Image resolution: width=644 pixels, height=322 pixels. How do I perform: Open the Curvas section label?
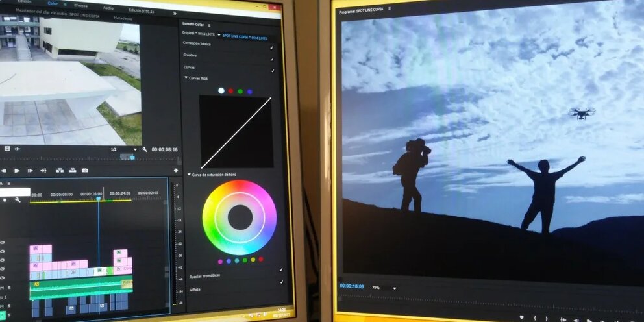[189, 66]
